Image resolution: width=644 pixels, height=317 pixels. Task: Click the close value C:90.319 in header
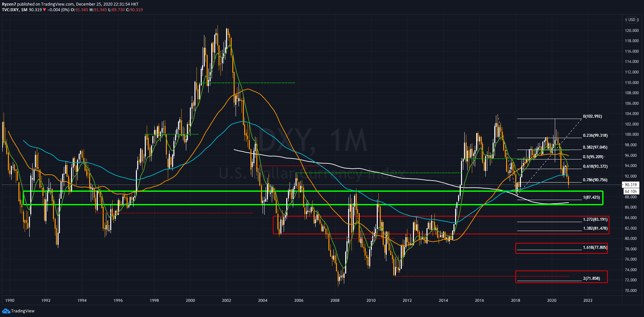[134, 10]
